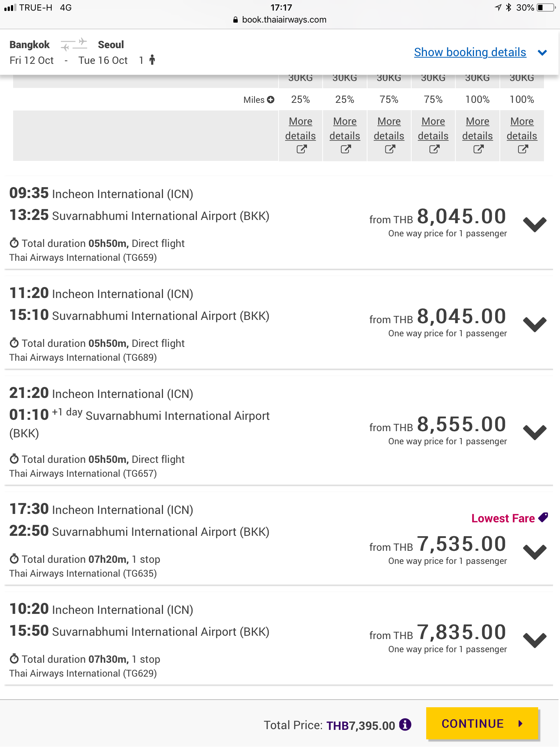Click external link icon under last More details
The height and width of the screenshot is (747, 560).
(x=523, y=149)
